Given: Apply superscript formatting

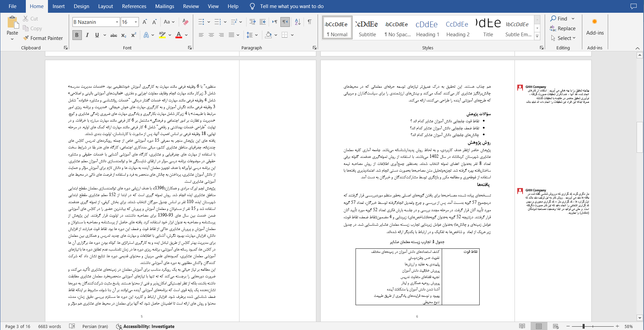Looking at the screenshot, I should point(133,35).
